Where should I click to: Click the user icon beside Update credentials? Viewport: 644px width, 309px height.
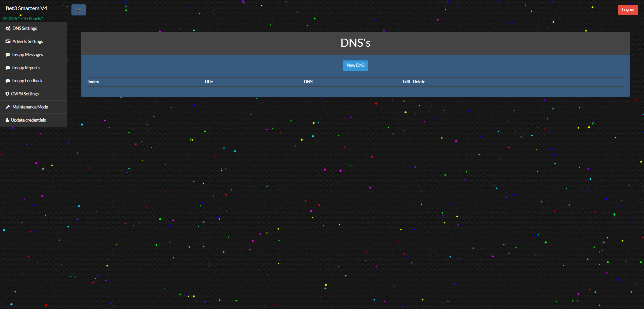pos(7,120)
